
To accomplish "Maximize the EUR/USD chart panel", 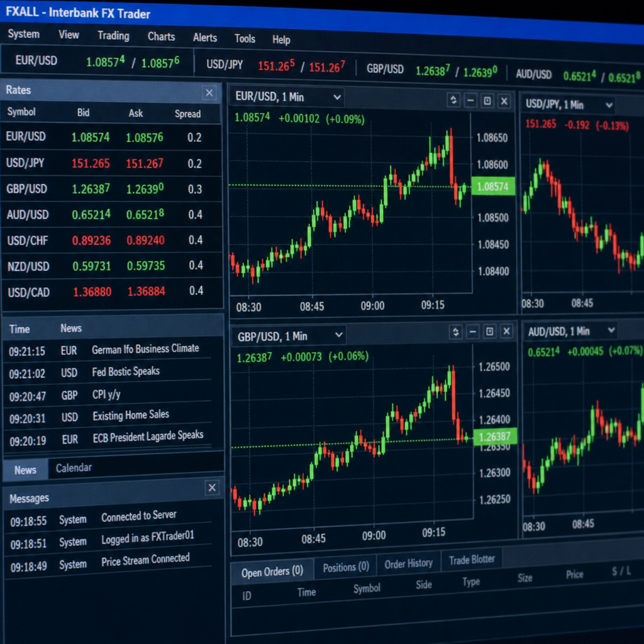I will (x=487, y=101).
